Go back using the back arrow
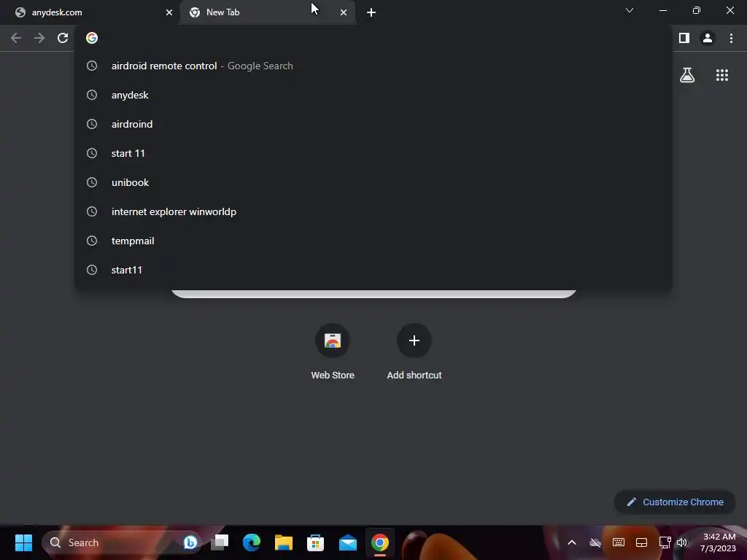The height and width of the screenshot is (560, 747). (16, 38)
